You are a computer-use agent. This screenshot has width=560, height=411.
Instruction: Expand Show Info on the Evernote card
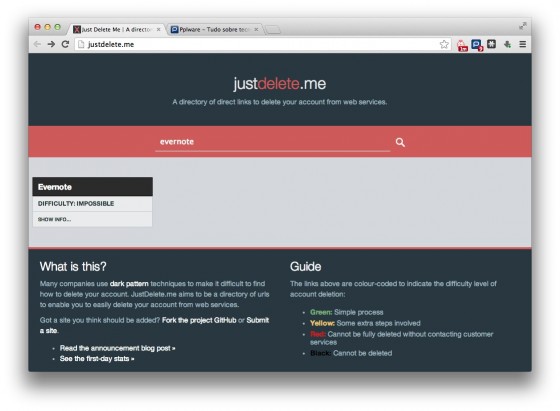click(x=55, y=219)
